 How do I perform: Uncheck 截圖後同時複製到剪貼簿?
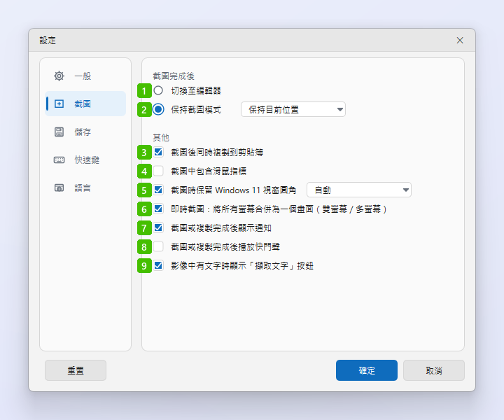coord(158,152)
